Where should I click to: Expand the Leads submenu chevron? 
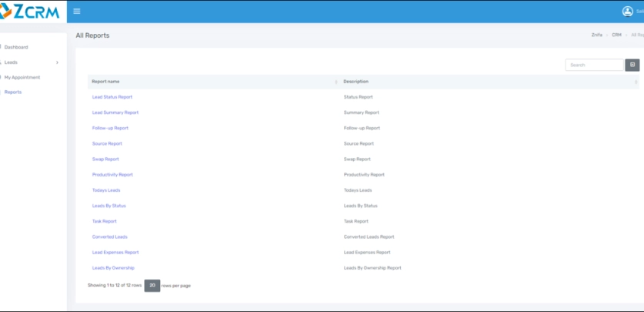point(57,62)
